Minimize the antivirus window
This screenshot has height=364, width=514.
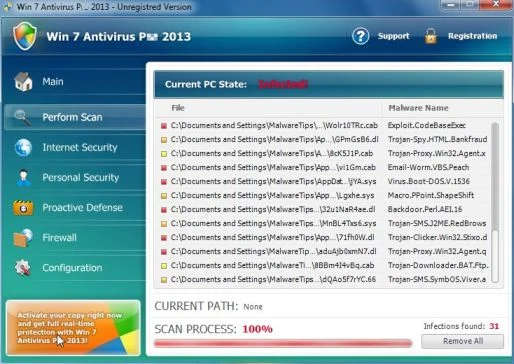tap(451, 5)
